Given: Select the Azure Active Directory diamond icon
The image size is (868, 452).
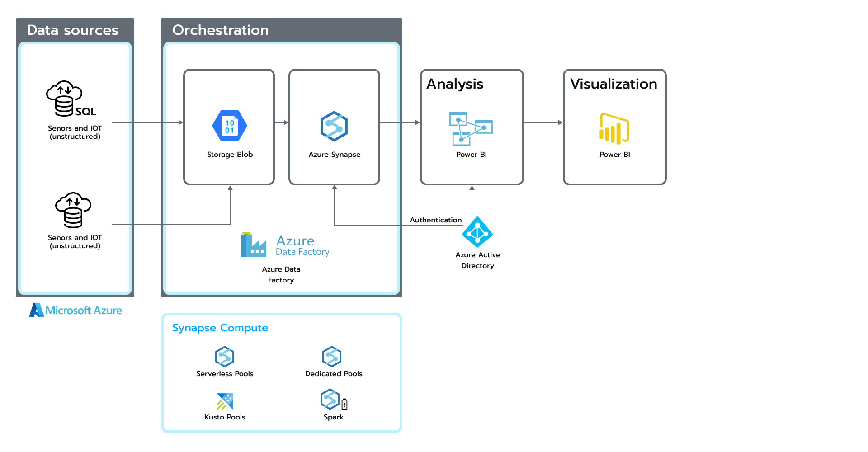Looking at the screenshot, I should click(477, 232).
